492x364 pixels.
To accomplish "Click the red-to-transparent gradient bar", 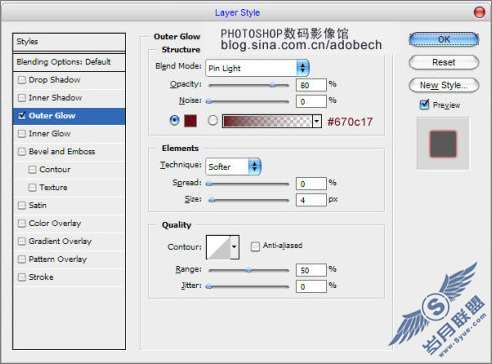I will pos(267,121).
